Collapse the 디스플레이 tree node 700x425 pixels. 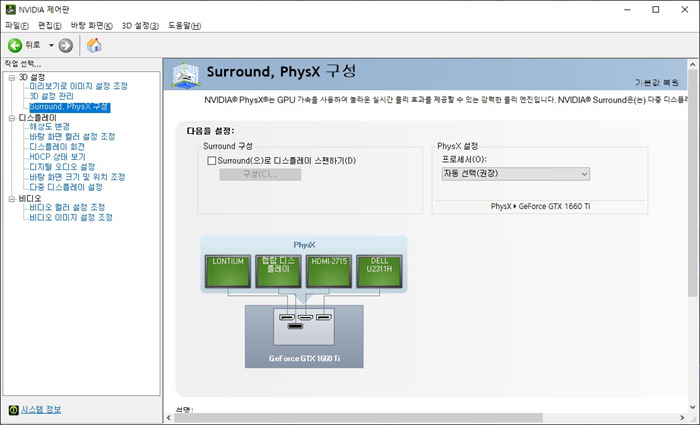pyautogui.click(x=12, y=118)
